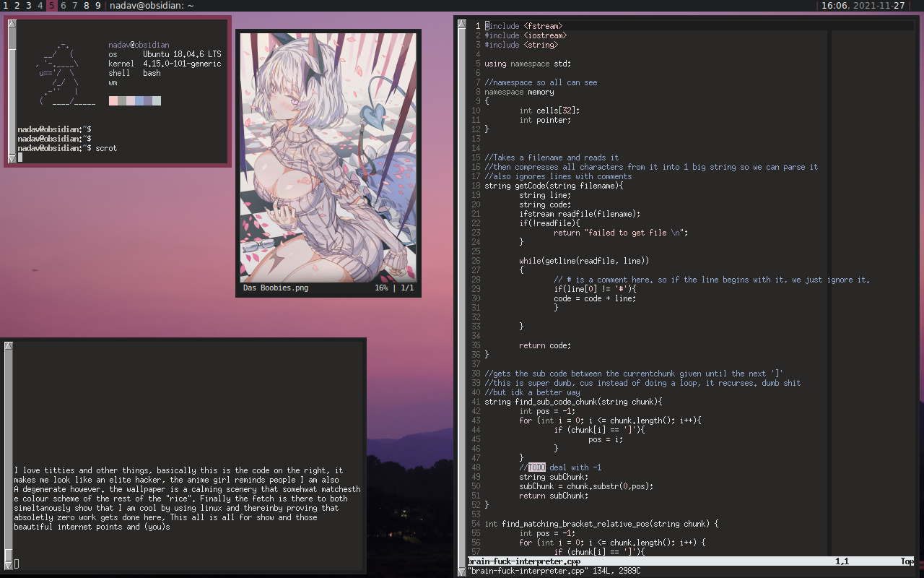Select the highlighted workspace 5 tag
This screenshot has height=578, width=924.
pos(52,6)
